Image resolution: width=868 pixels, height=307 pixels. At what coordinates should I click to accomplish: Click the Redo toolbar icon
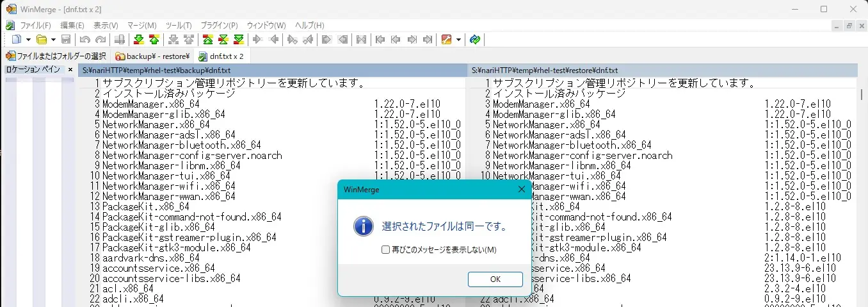click(100, 40)
